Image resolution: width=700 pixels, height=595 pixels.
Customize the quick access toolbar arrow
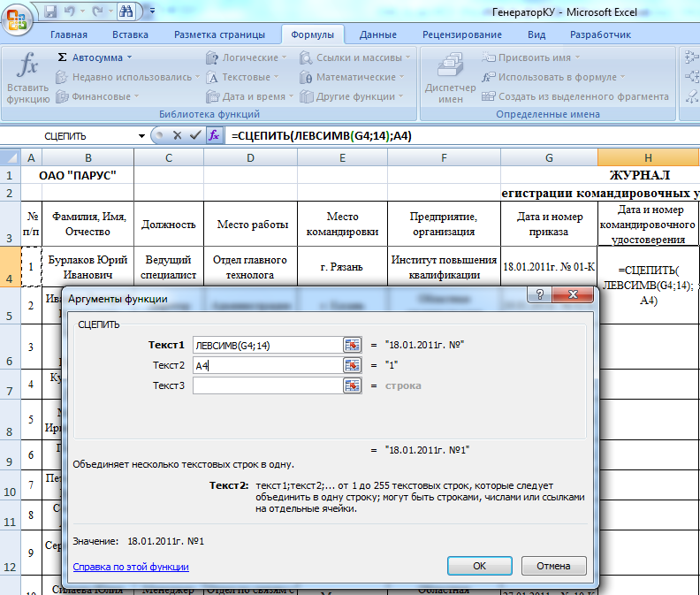click(x=152, y=11)
